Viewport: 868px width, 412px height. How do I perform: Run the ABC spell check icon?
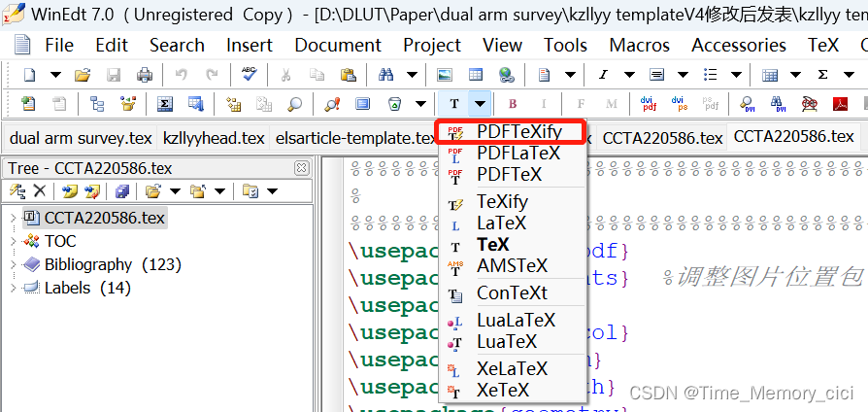point(250,74)
